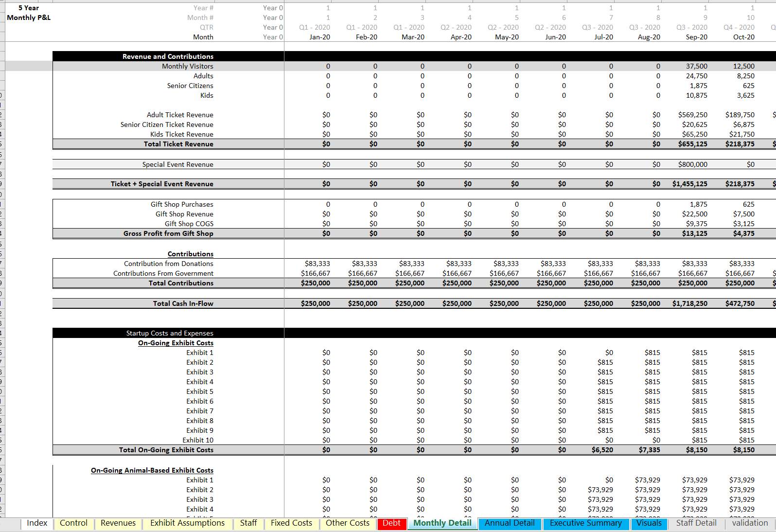Select Aug-20 exhibit costs total $7,335

coord(650,450)
